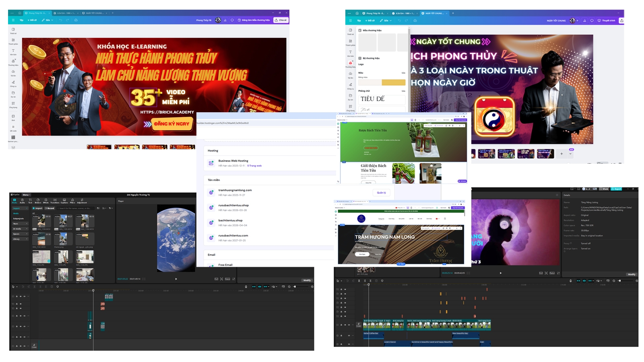The width and height of the screenshot is (644, 362).
Task: Click microphone icon in Tăng Năng Lượng CapCut timeline
Action: (570, 281)
